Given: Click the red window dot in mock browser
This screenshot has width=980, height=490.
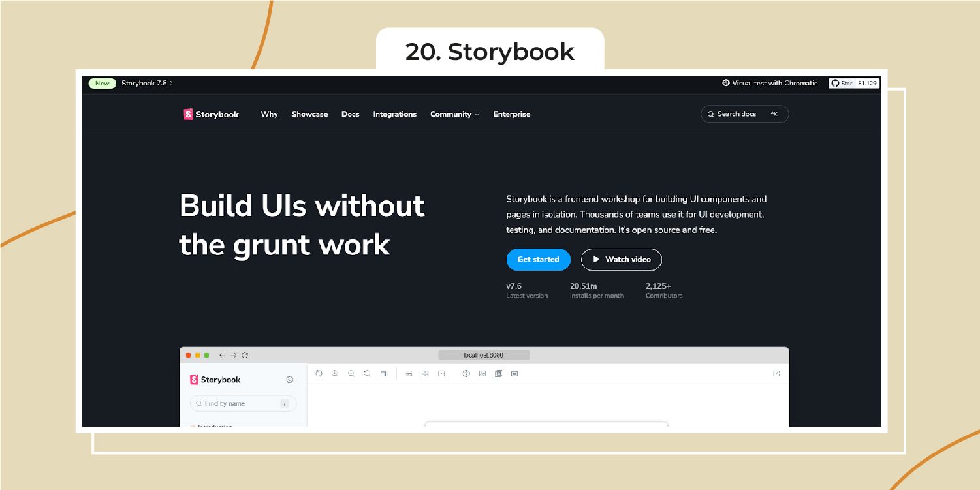Looking at the screenshot, I should point(189,356).
